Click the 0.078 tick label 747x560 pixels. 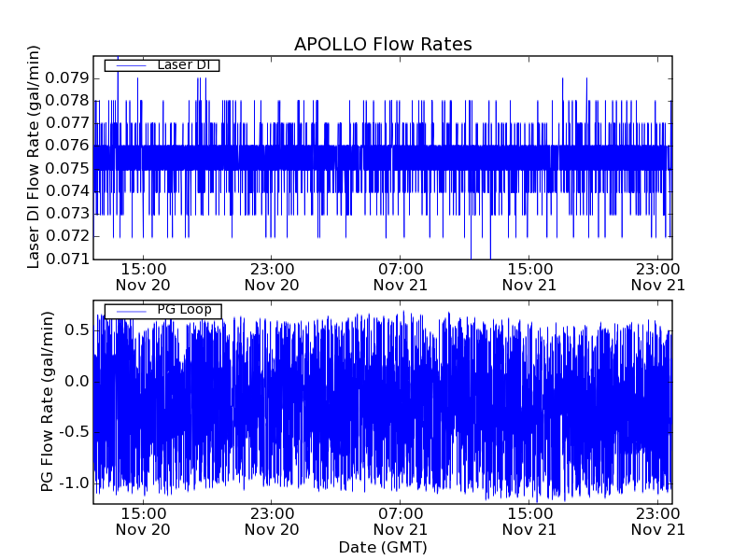(x=67, y=101)
